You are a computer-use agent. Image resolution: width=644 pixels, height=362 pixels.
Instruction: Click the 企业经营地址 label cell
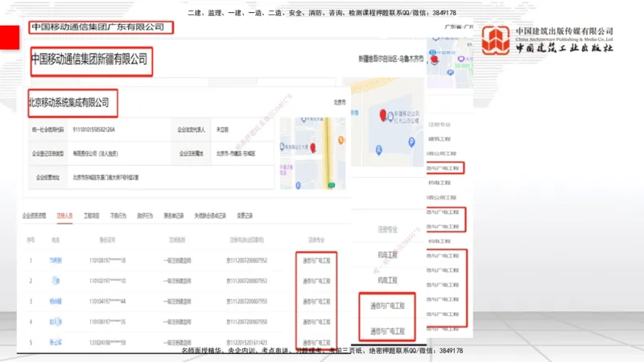tap(48, 177)
